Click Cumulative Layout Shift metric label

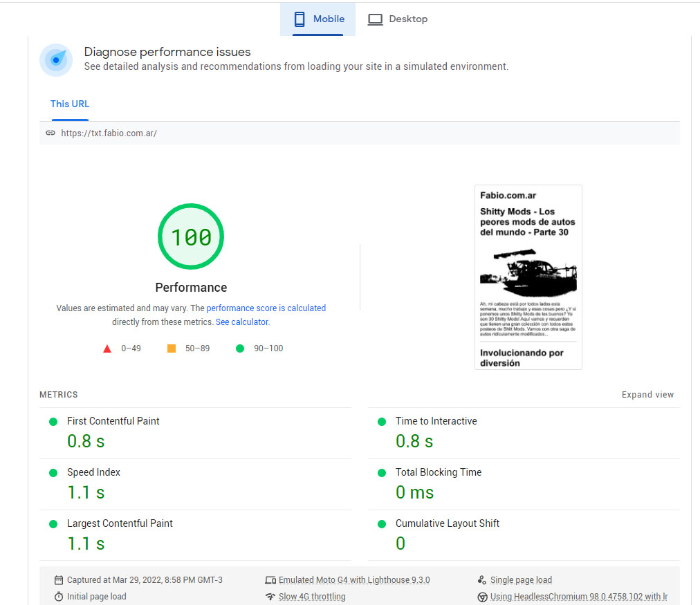point(448,523)
